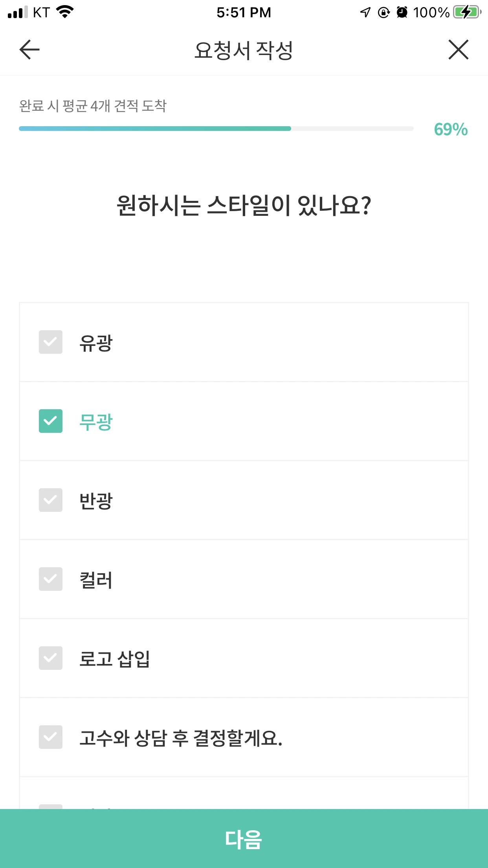Tap the partially hidden bottom checkbox
This screenshot has height=868, width=488.
51,806
